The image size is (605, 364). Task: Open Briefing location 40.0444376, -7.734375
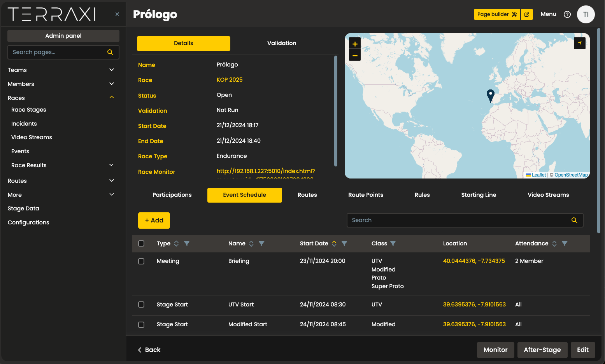pyautogui.click(x=474, y=261)
